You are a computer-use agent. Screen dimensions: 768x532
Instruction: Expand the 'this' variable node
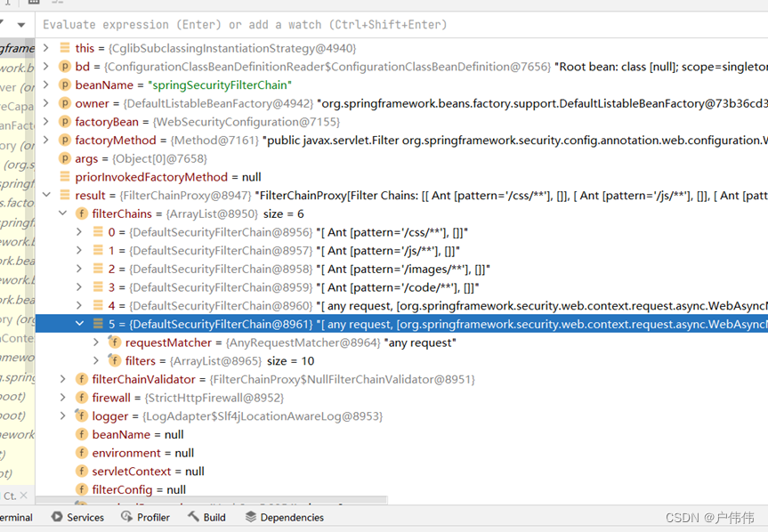point(45,47)
